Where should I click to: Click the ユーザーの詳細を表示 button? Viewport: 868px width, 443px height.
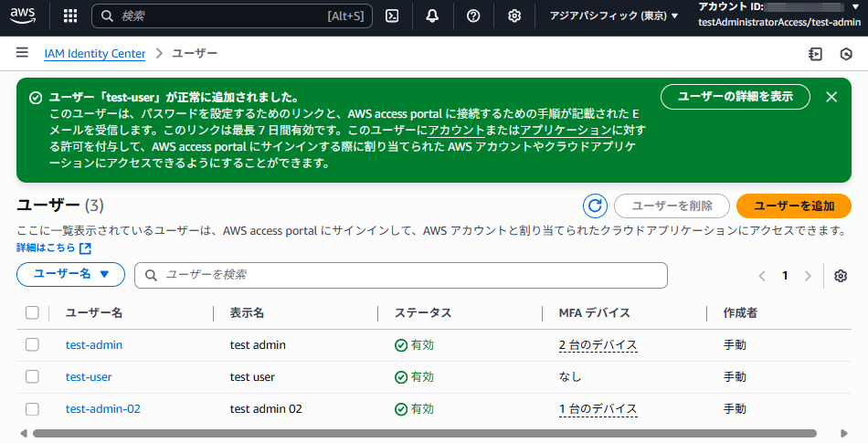736,97
